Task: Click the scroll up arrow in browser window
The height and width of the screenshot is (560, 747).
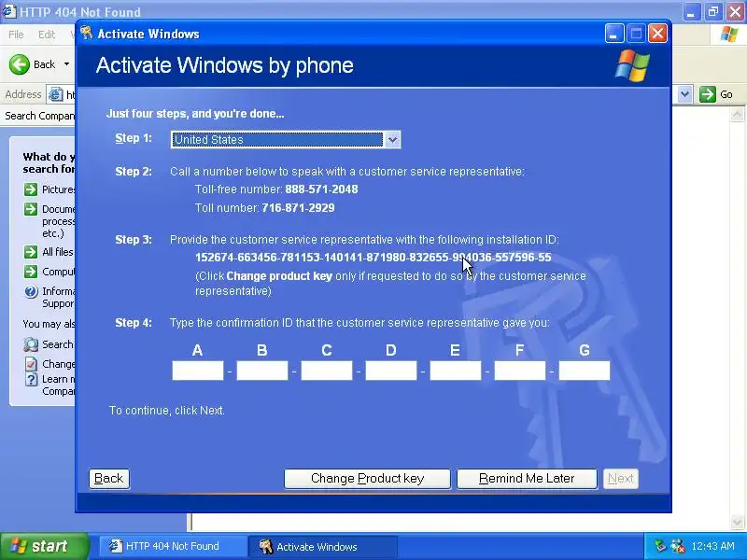Action: 737,114
